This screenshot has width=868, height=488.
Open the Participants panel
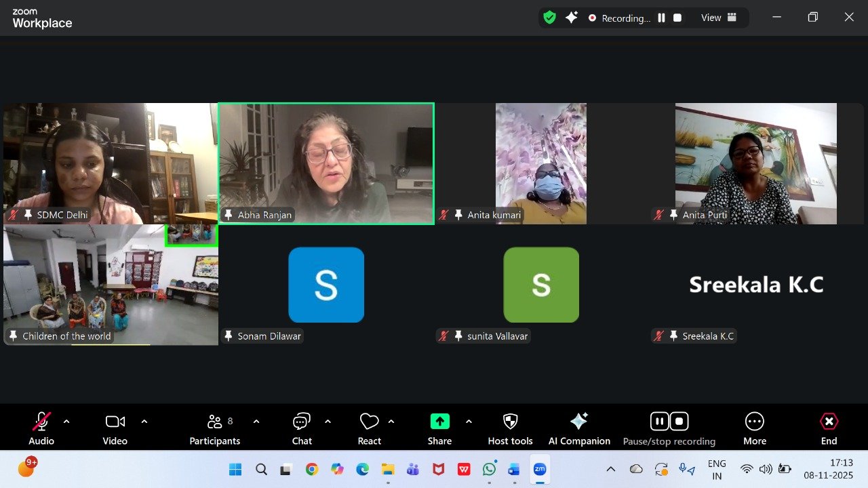[x=215, y=428]
